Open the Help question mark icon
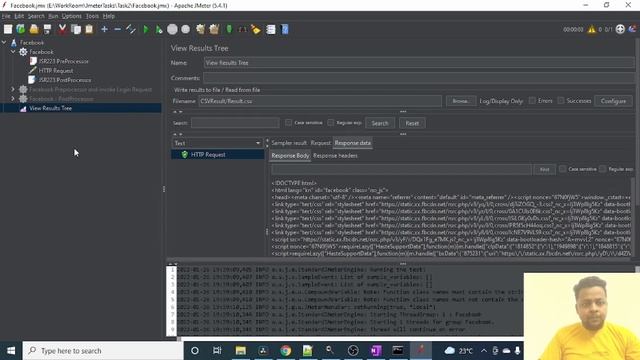 pyautogui.click(x=285, y=29)
